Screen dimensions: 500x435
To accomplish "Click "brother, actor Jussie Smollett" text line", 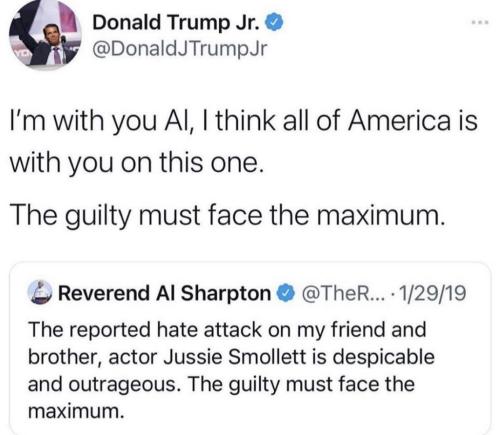I will [167, 357].
